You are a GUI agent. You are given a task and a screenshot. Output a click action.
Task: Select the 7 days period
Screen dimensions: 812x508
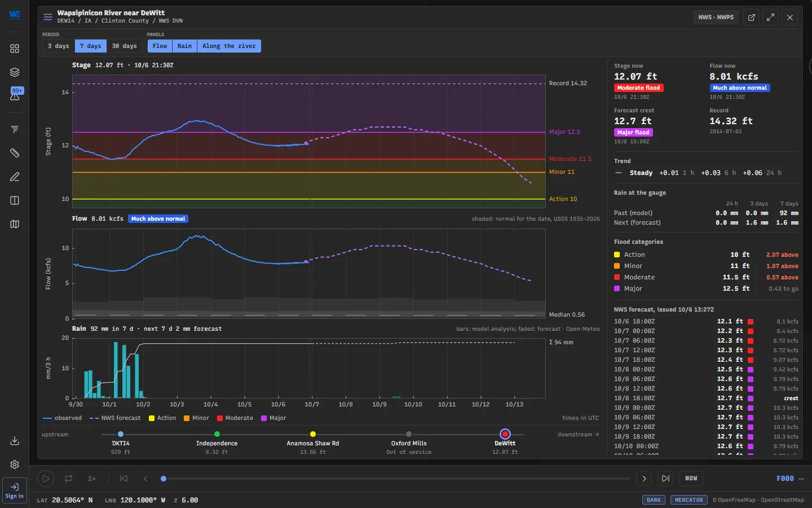pos(91,46)
